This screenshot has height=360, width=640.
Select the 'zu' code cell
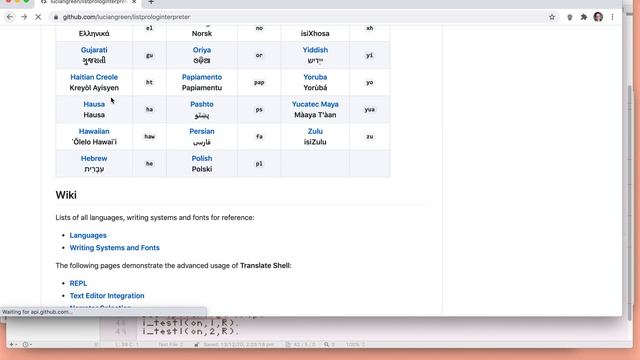(x=369, y=136)
